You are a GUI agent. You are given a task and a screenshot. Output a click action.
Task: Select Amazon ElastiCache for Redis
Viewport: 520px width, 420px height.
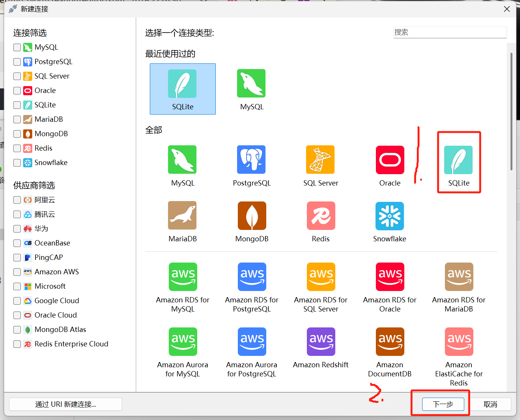pyautogui.click(x=459, y=357)
